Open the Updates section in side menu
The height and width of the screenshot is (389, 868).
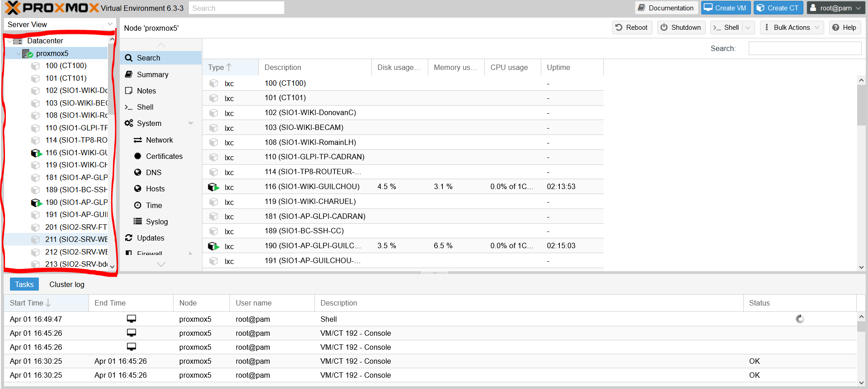(150, 238)
